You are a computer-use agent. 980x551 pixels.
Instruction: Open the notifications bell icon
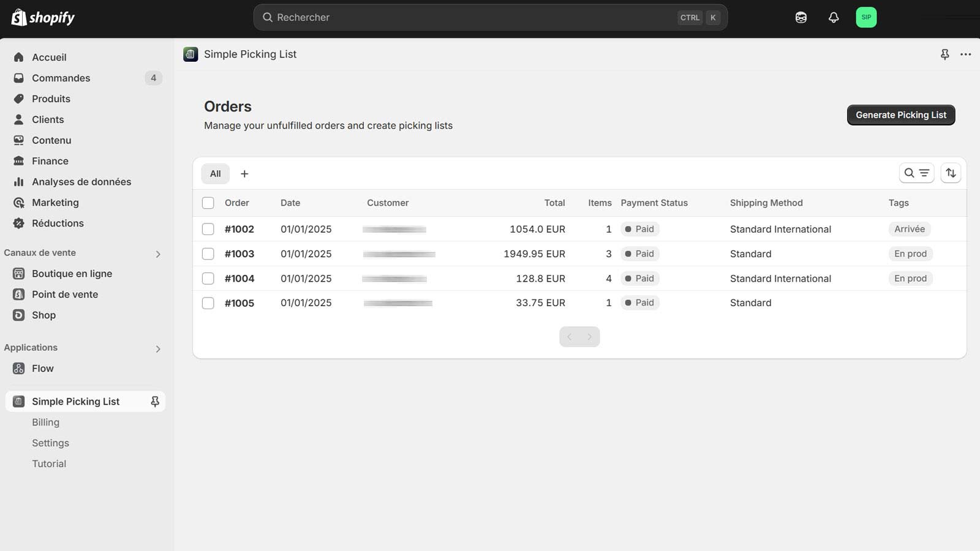[x=833, y=18]
